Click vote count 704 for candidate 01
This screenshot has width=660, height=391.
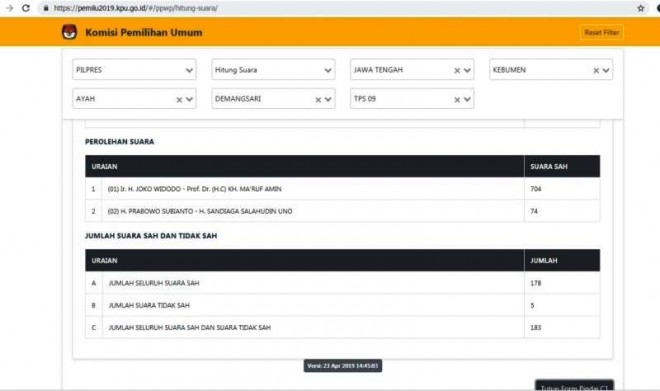pos(535,189)
